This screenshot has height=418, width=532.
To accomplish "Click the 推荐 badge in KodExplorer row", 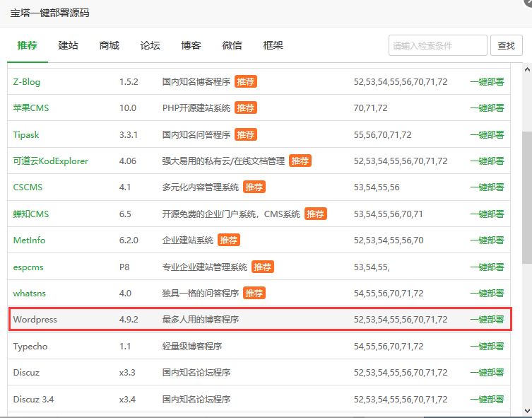I will click(300, 161).
